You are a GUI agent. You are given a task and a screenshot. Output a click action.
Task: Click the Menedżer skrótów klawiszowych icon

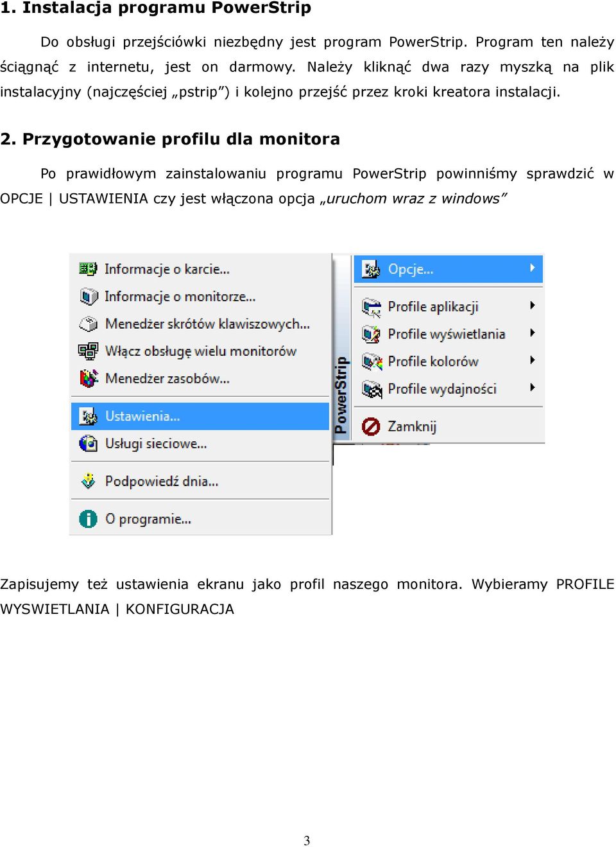click(x=88, y=324)
